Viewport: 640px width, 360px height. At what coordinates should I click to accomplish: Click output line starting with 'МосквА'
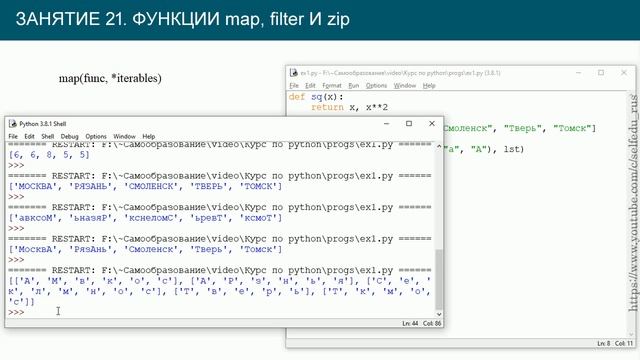[145, 249]
